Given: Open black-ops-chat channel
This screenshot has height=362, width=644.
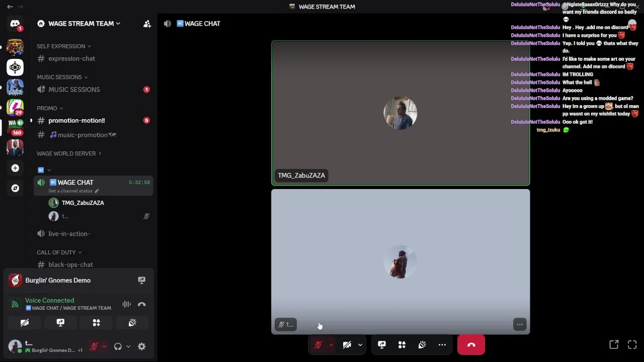Looking at the screenshot, I should click(94, 264).
